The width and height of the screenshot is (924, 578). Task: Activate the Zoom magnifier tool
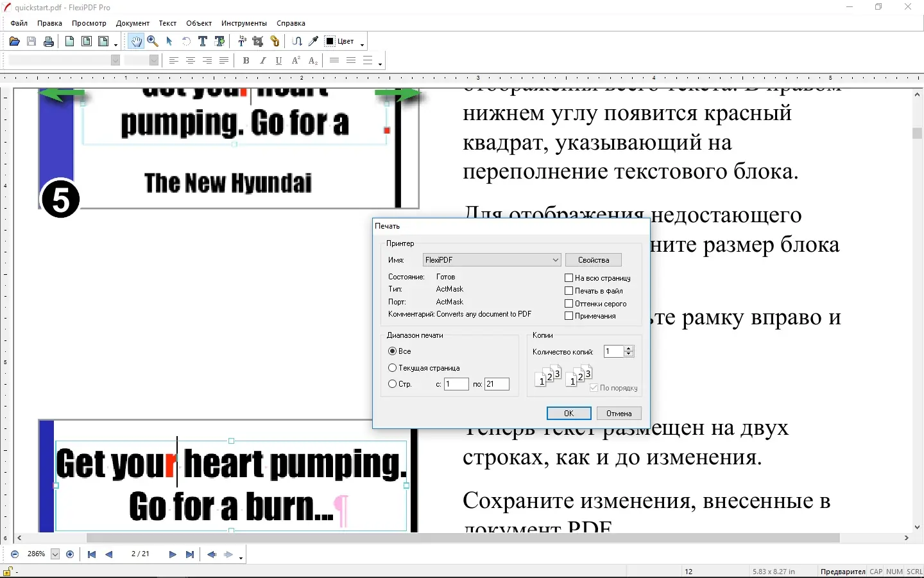click(153, 41)
